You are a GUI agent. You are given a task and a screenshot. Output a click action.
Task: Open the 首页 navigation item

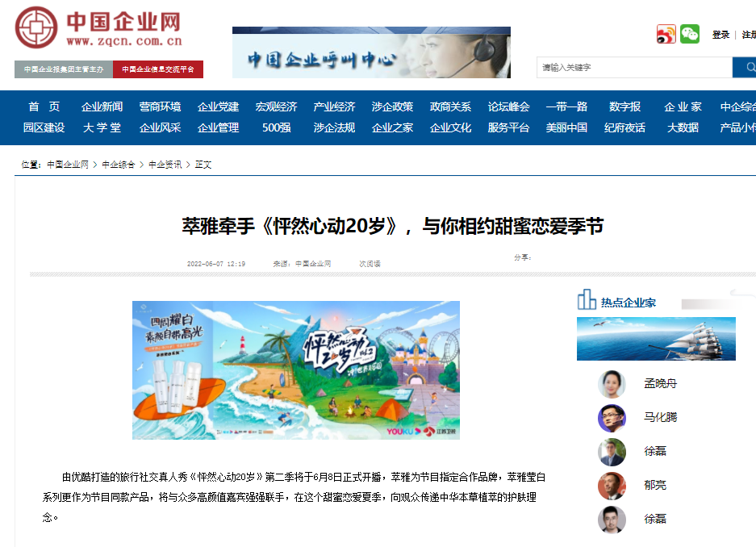click(44, 106)
